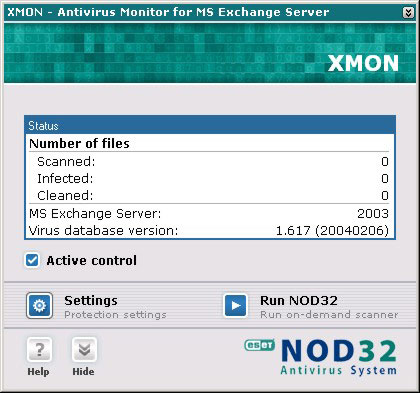This screenshot has width=420, height=393.
Task: Click the Hide text label
Action: coord(83,372)
